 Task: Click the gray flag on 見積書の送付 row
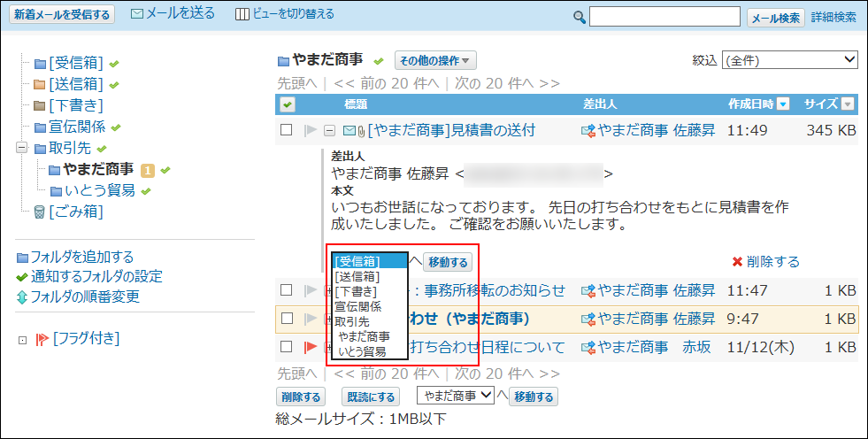pos(311,131)
